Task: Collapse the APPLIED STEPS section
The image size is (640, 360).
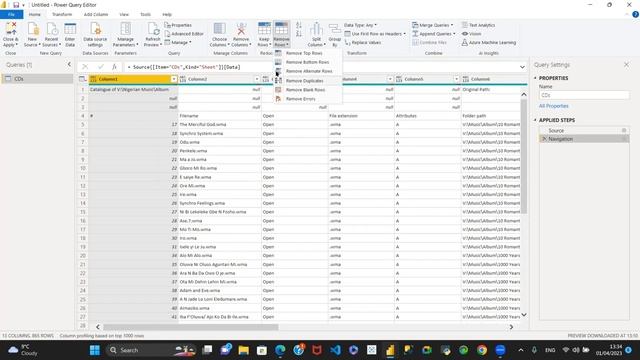Action: pyautogui.click(x=535, y=120)
